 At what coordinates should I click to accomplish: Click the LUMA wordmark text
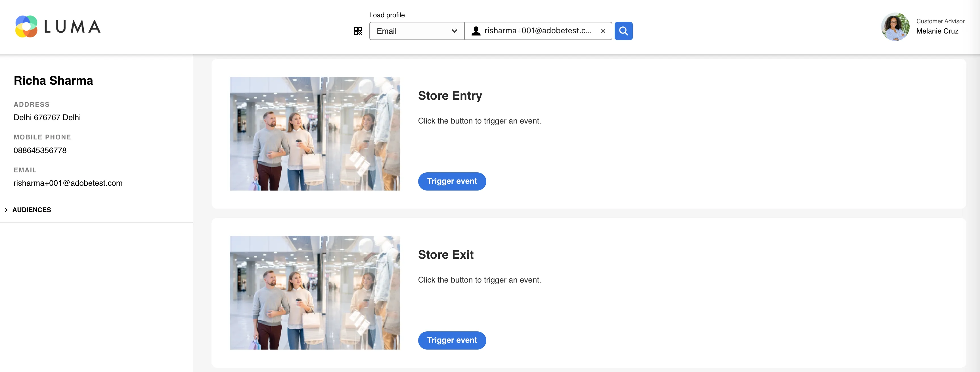point(72,27)
